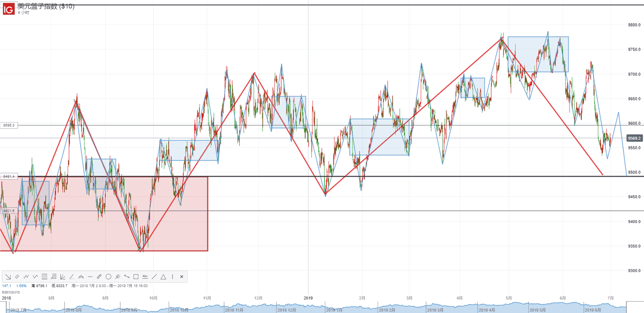Click the current price tag 9569.2
Image resolution: width=644 pixels, height=313 pixels.
(x=634, y=138)
